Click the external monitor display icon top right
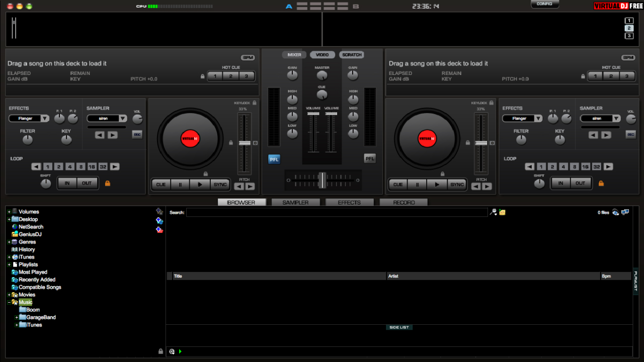Image resolution: width=644 pixels, height=362 pixels. pos(625,212)
